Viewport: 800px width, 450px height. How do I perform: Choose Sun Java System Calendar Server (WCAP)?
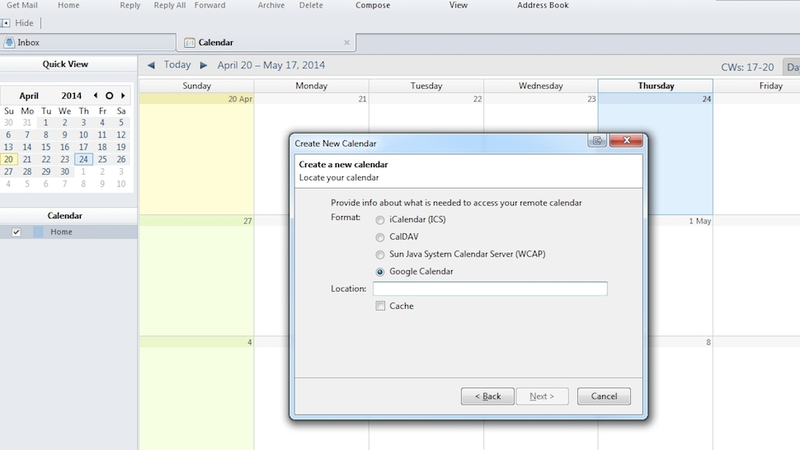(380, 255)
